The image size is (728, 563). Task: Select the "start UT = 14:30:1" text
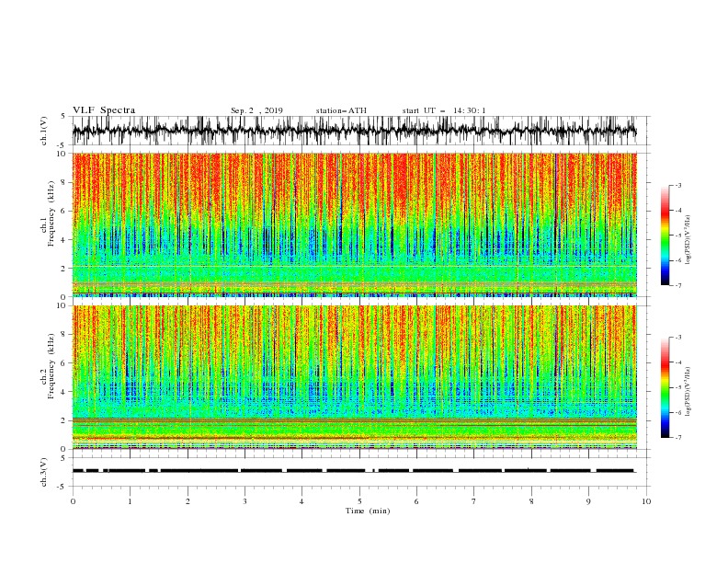pos(444,110)
